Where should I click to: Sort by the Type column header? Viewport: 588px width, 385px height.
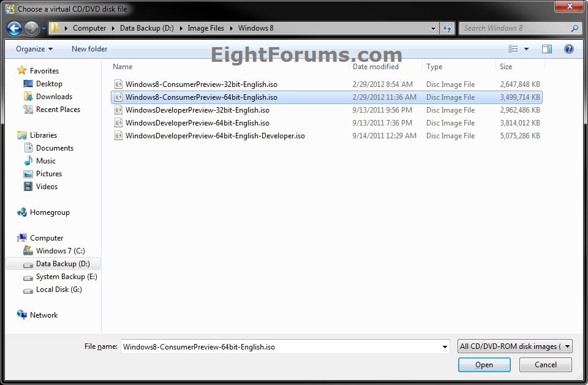click(434, 67)
